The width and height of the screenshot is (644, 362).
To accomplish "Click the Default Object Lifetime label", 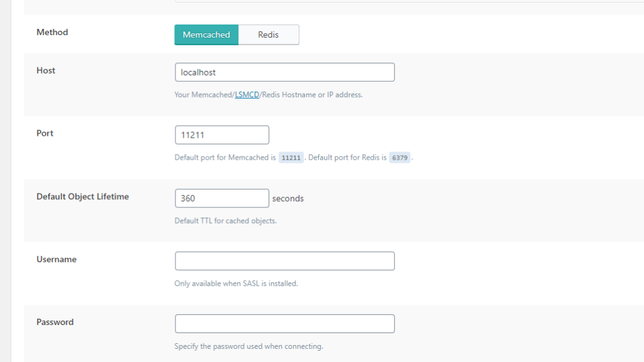I will click(x=82, y=197).
